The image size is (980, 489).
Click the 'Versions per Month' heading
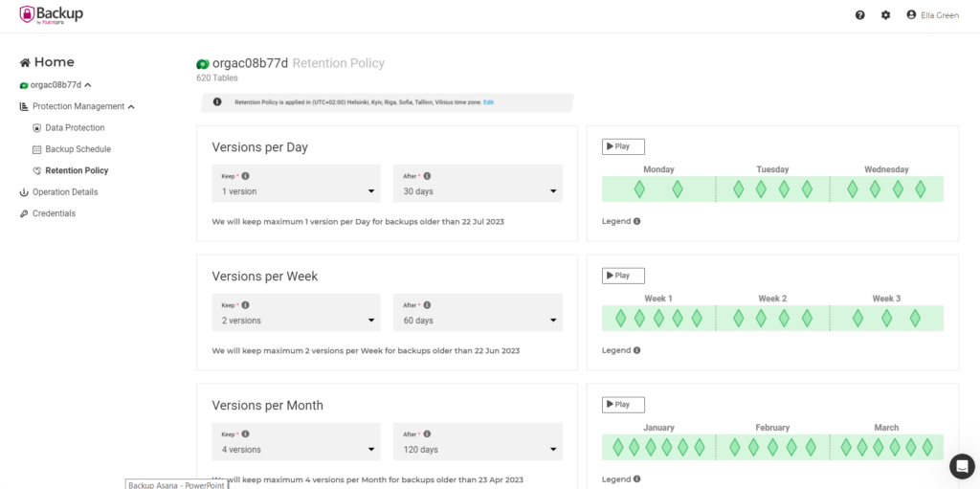[x=268, y=405]
